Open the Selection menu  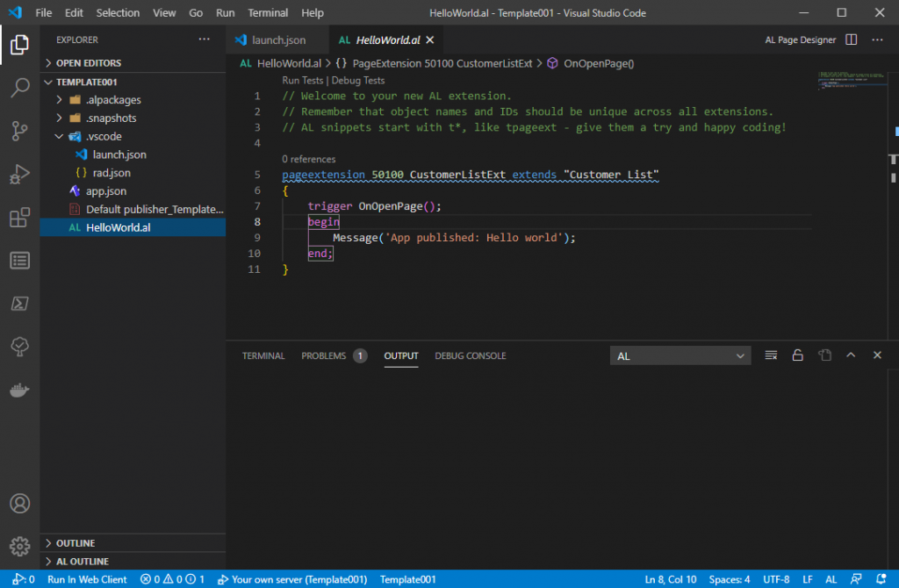118,12
